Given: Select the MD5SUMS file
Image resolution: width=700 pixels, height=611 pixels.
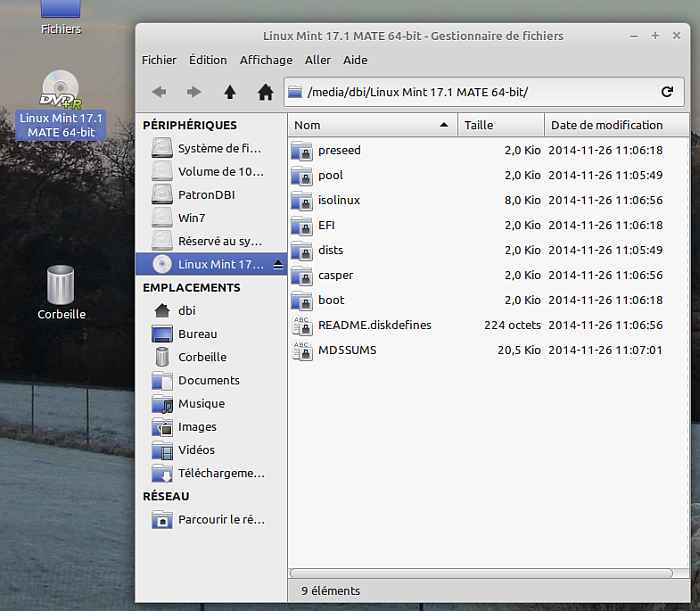Looking at the screenshot, I should tap(346, 350).
